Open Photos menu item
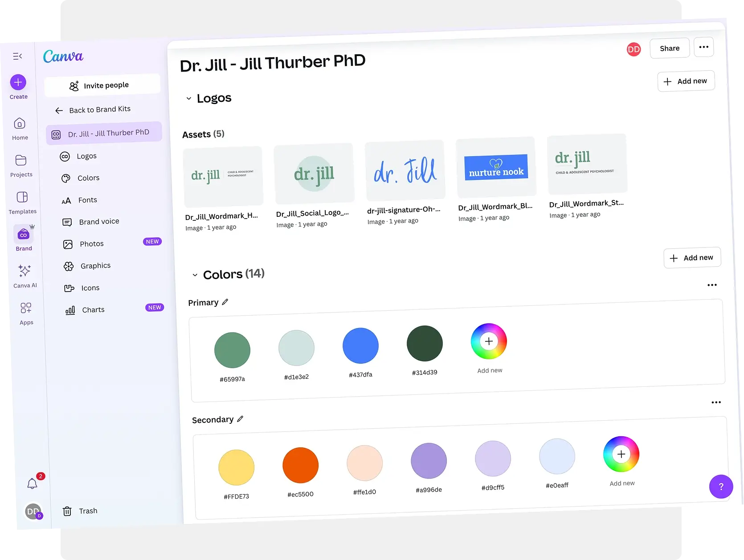 [84, 244]
